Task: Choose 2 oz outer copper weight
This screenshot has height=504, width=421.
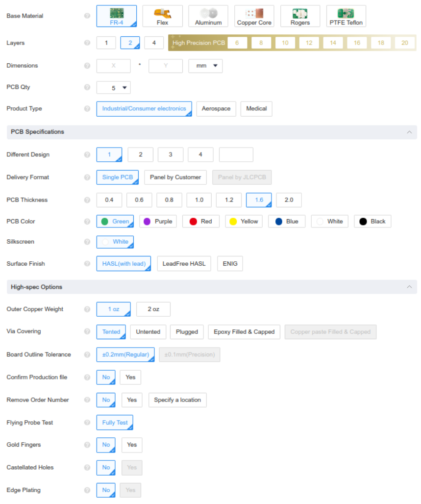Action: click(153, 309)
